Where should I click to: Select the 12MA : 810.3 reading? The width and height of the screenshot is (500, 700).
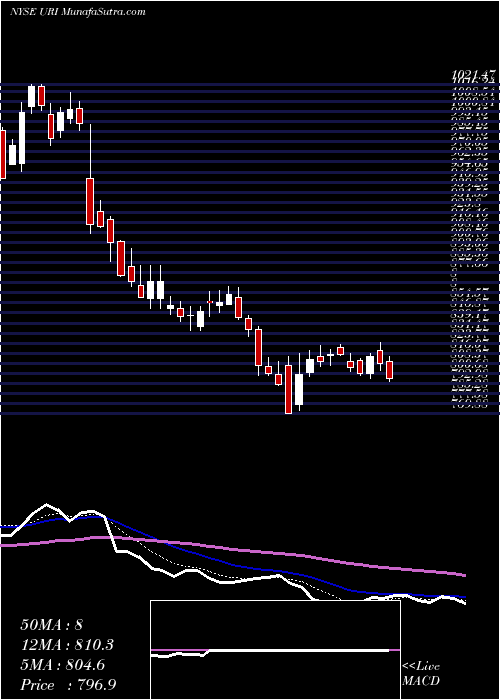(x=66, y=645)
